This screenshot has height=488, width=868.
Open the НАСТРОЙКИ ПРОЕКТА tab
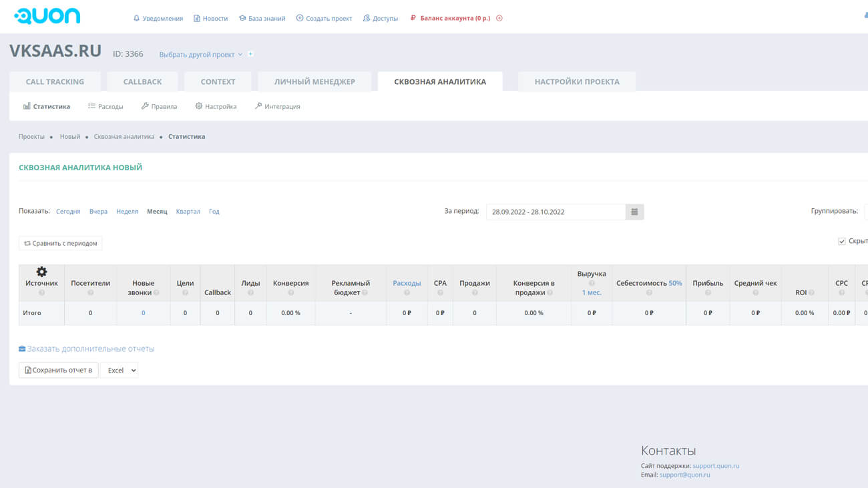pos(577,81)
